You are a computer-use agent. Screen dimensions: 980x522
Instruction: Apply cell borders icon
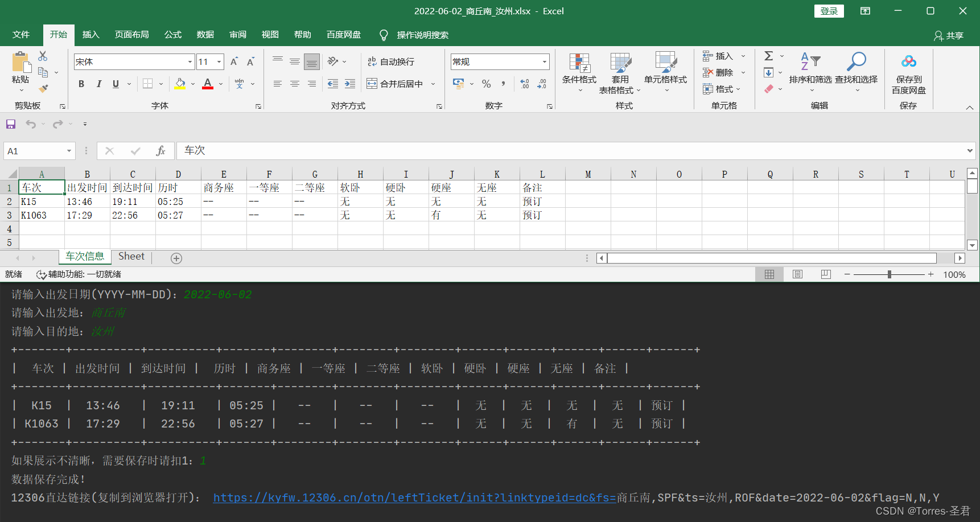(x=147, y=84)
